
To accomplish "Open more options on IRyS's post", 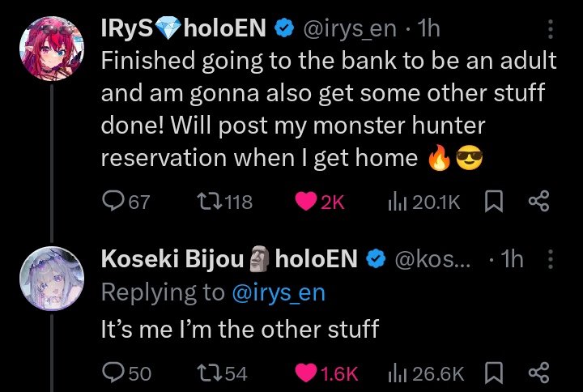I will 551,29.
